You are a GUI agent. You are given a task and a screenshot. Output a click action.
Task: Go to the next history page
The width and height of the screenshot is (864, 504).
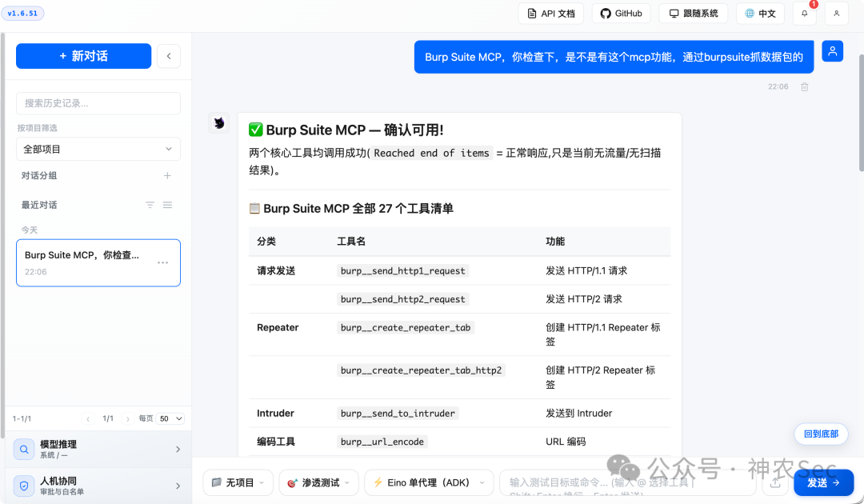[x=128, y=419]
